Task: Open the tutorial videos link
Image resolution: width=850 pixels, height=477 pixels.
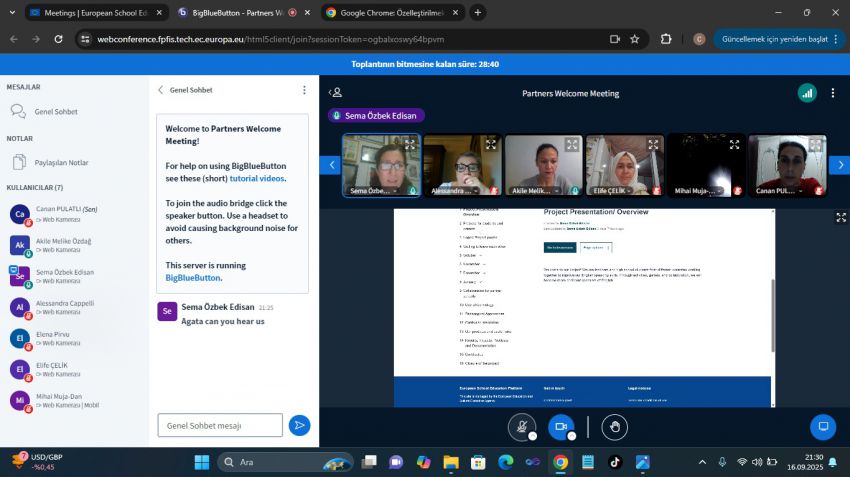Action: coord(257,178)
